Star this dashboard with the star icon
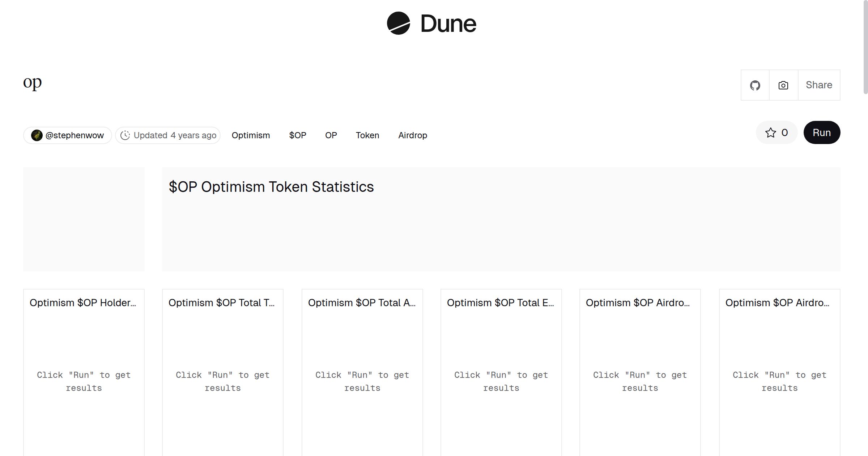 770,133
